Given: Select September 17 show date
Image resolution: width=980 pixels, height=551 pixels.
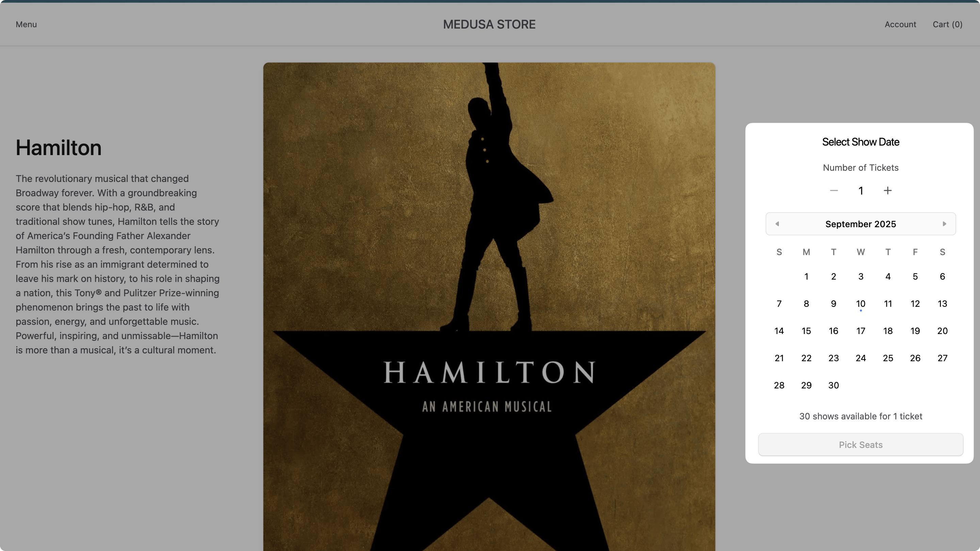Looking at the screenshot, I should (861, 331).
